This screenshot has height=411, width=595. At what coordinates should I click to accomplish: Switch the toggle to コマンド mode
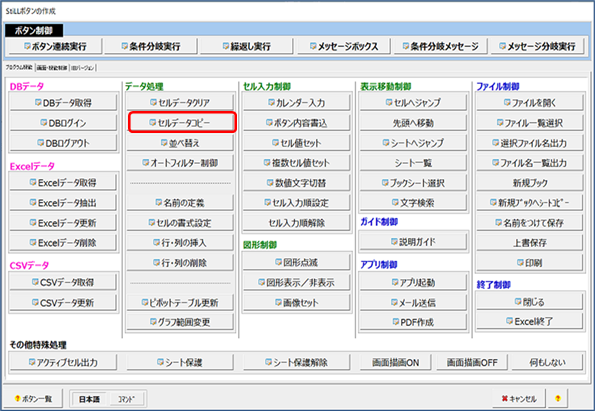coord(126,399)
